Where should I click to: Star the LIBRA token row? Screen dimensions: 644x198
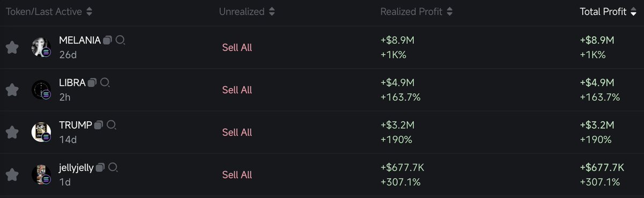point(12,90)
